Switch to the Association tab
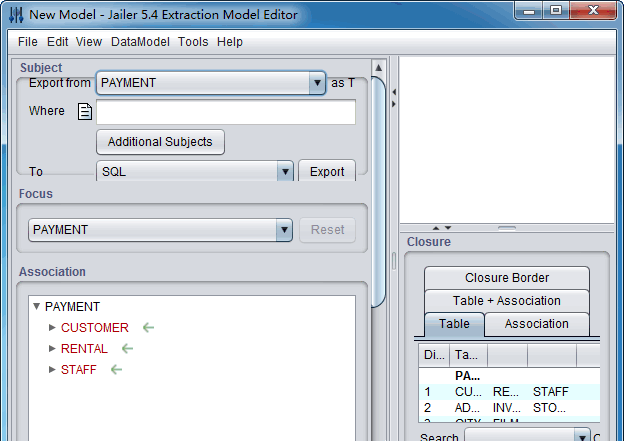 tap(536, 324)
